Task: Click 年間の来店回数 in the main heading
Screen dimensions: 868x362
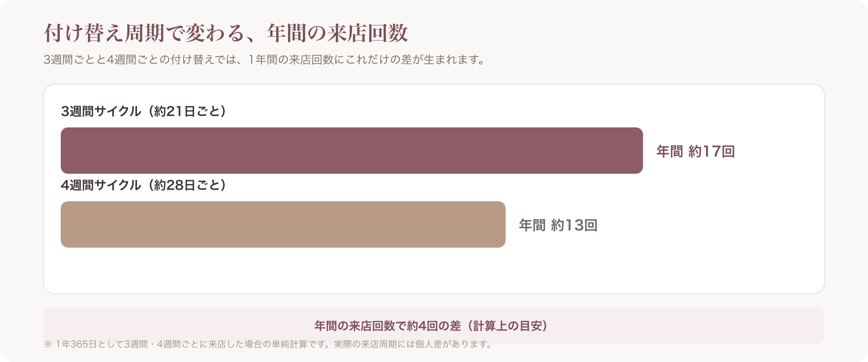Action: 338,33
